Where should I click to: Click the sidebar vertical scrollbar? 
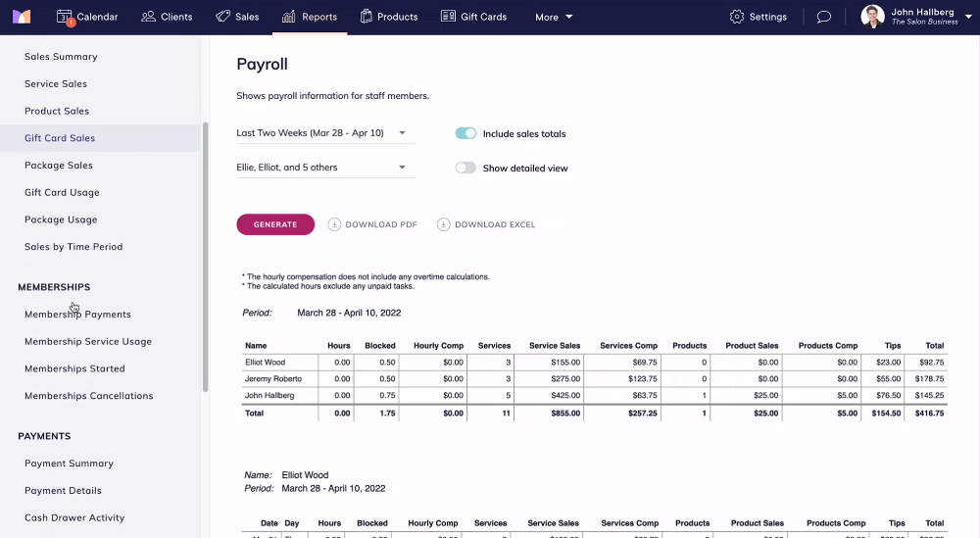coord(205,256)
